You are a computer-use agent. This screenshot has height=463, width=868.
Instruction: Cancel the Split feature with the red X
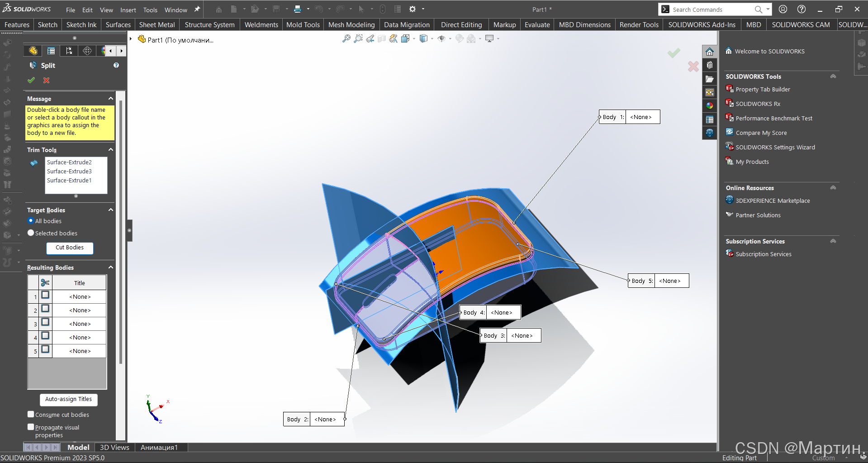(x=46, y=80)
